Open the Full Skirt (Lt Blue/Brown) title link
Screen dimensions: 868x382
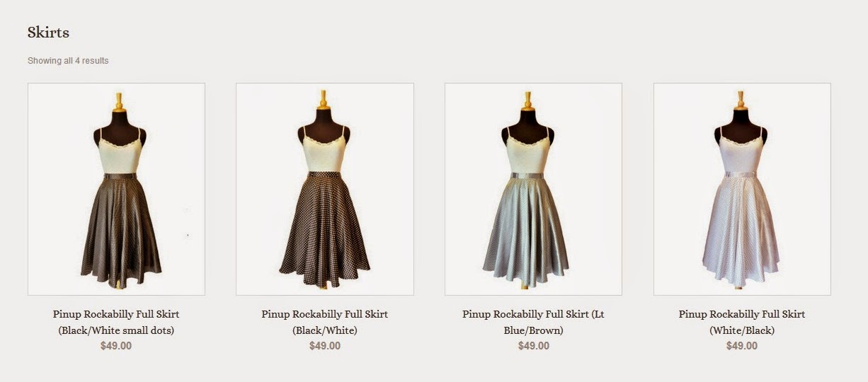[533, 322]
